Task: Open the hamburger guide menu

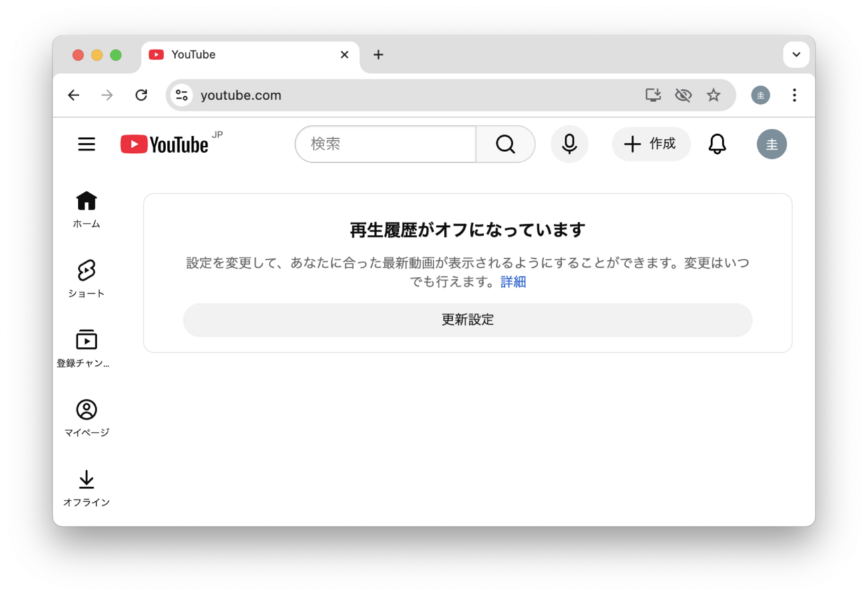Action: click(x=87, y=144)
